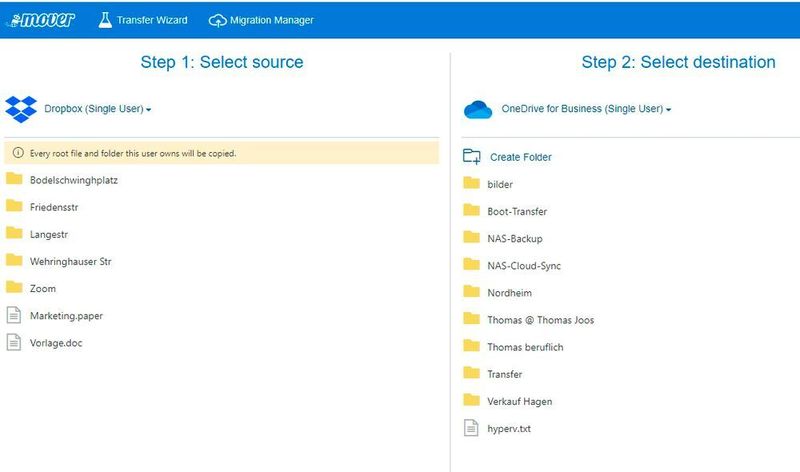Select the Wehringhauser Str folder name
The width and height of the screenshot is (800, 472).
(70, 261)
